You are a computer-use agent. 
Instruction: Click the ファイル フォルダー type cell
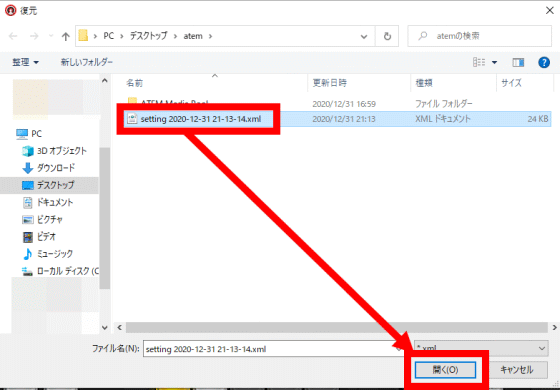[444, 104]
